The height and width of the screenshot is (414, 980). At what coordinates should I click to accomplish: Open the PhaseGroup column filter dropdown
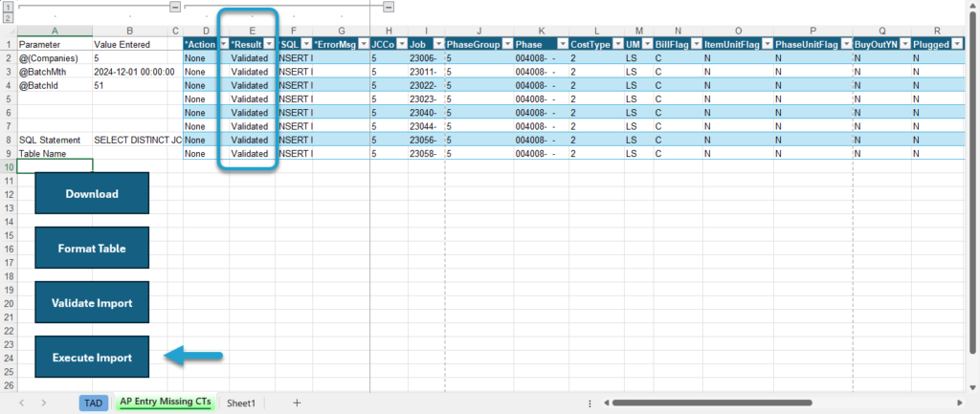click(x=507, y=44)
